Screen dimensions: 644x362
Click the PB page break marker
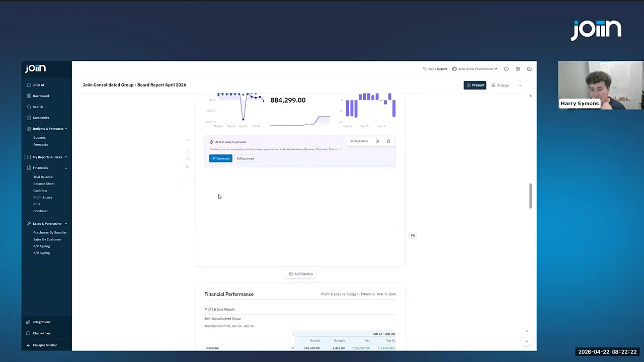[x=413, y=236]
